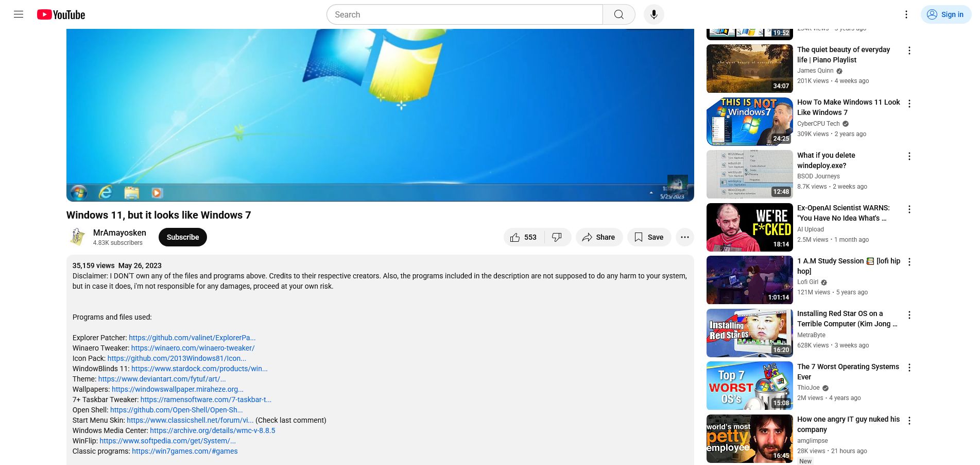Open the Settings three-dot menu beside Sign in

click(906, 14)
